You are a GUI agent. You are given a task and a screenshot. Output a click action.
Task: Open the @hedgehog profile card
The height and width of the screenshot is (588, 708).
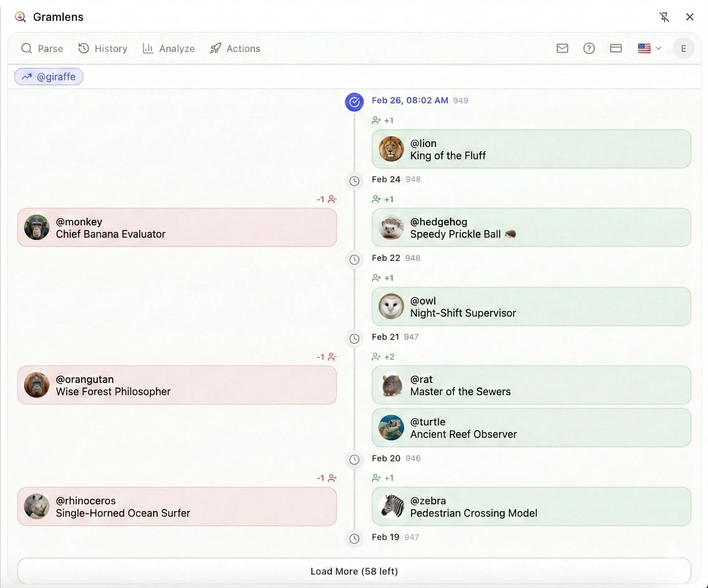pos(531,228)
